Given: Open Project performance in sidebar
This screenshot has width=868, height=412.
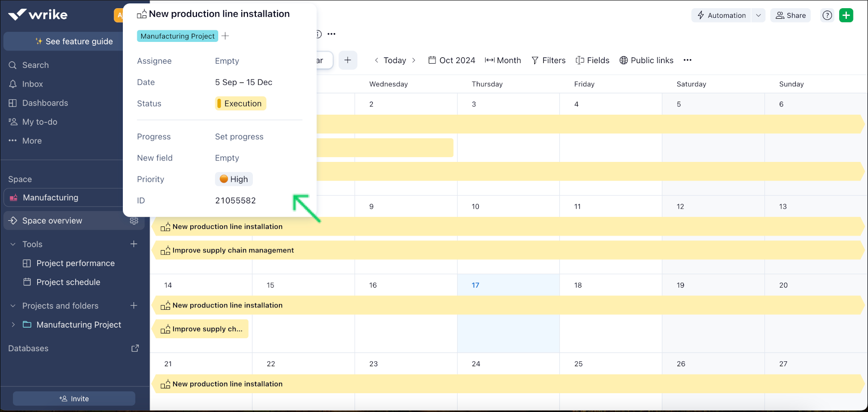Looking at the screenshot, I should pos(75,263).
